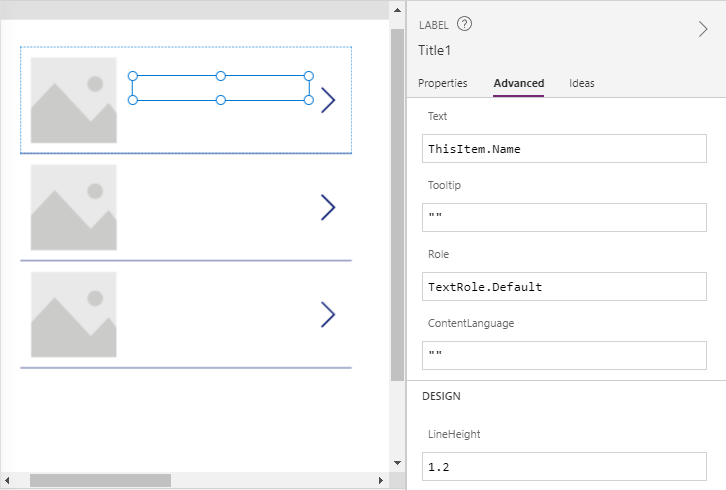Switch to the Properties tab
Viewport: 726px width, 490px height.
(x=443, y=83)
